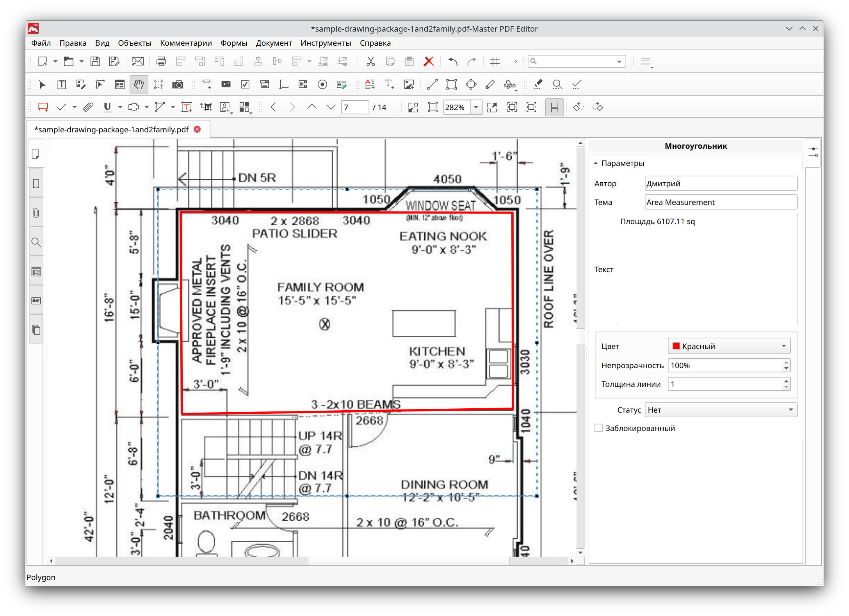
Task: Click the Cut scissors icon
Action: click(x=370, y=61)
